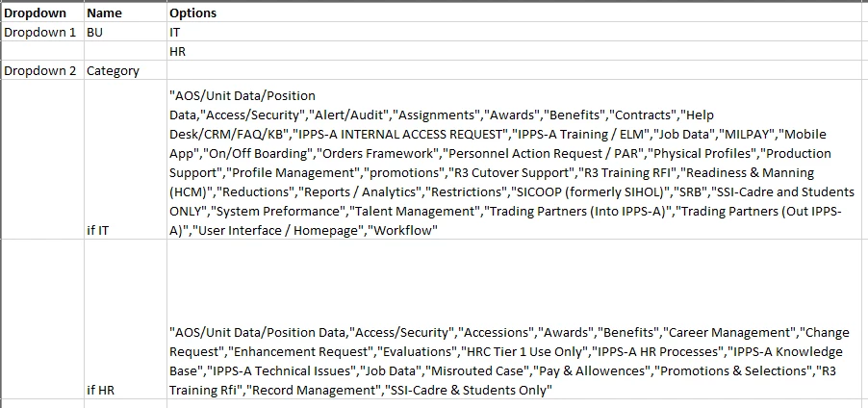Select the empty cell below 'Dropdown 1'

pos(42,51)
